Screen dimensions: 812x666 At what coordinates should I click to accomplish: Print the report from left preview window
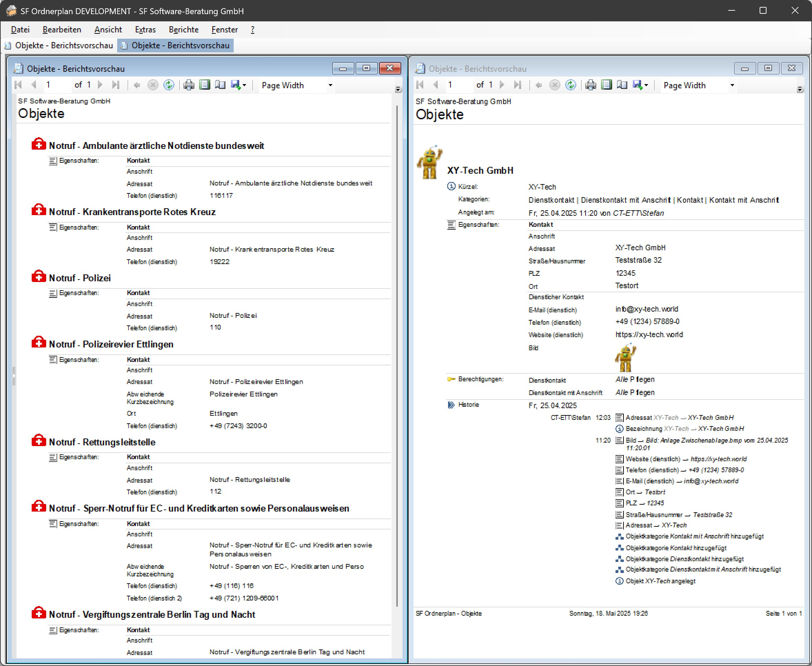click(x=189, y=85)
